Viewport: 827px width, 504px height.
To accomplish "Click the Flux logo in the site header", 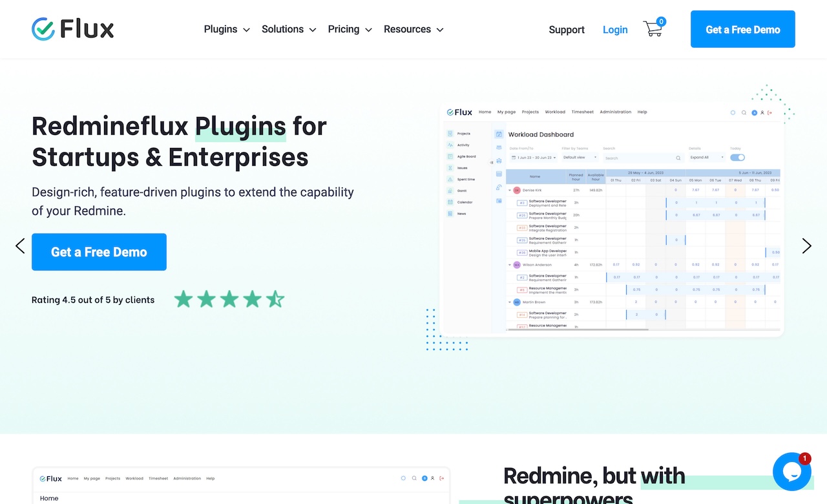I will tap(73, 29).
